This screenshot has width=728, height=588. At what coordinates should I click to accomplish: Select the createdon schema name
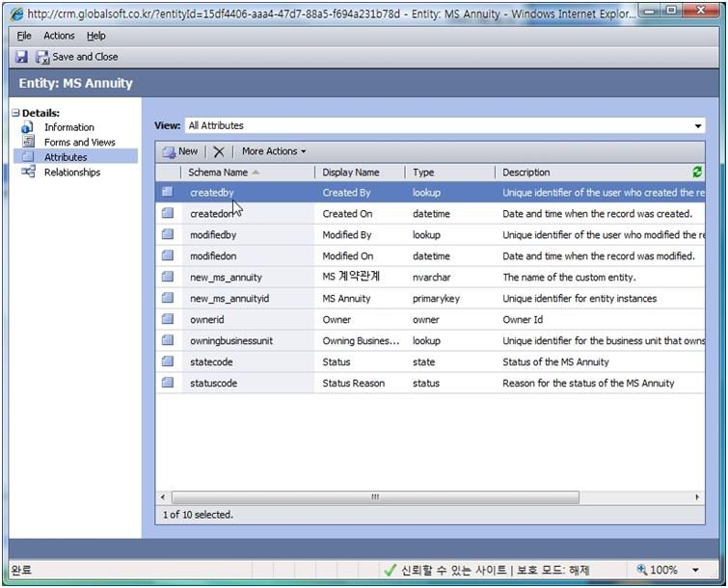pyautogui.click(x=211, y=213)
